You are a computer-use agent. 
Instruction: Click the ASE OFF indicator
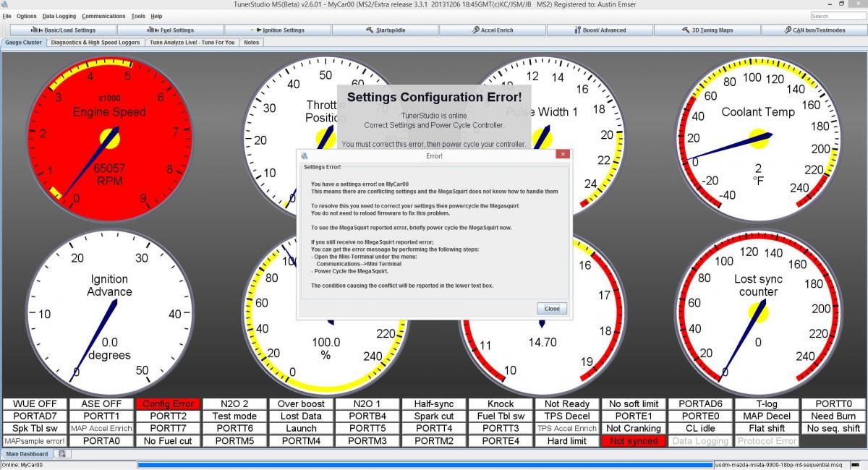(x=101, y=404)
